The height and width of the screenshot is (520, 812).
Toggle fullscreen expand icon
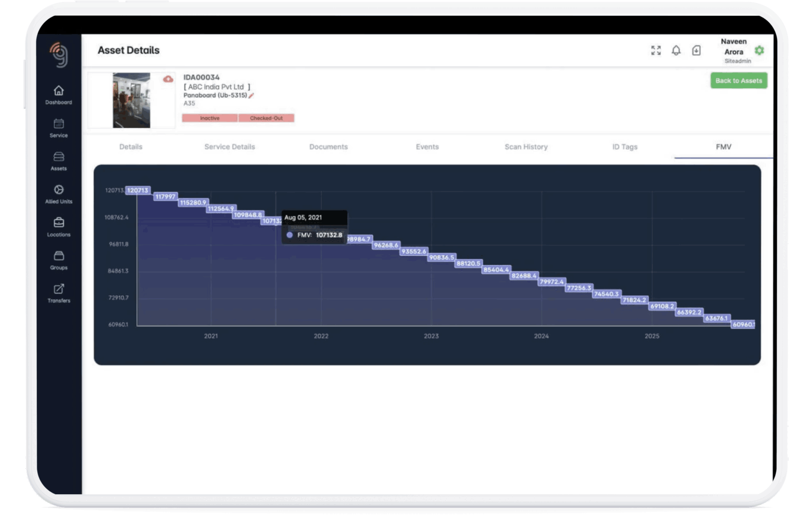click(656, 50)
